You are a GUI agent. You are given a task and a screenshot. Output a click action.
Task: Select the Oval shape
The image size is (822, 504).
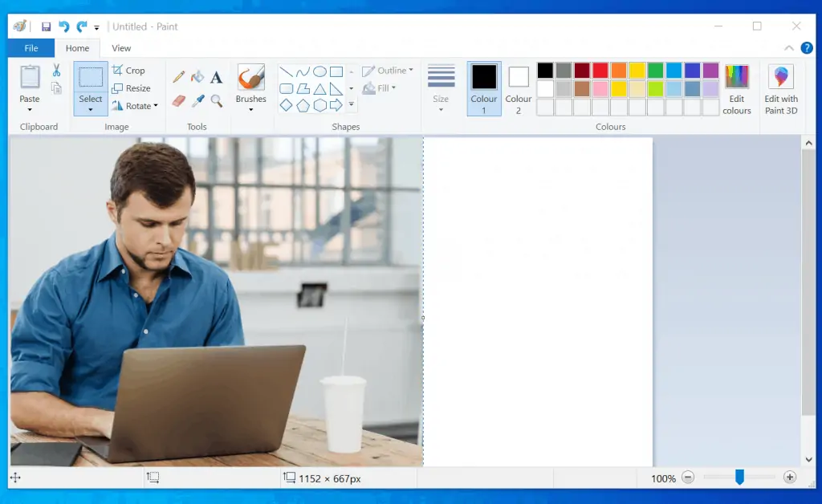point(319,71)
